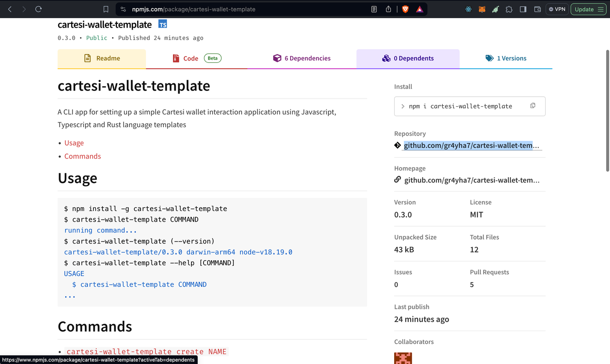Screen dimensions: 610x364
Task: Go back to the previous page
Action: (10, 9)
